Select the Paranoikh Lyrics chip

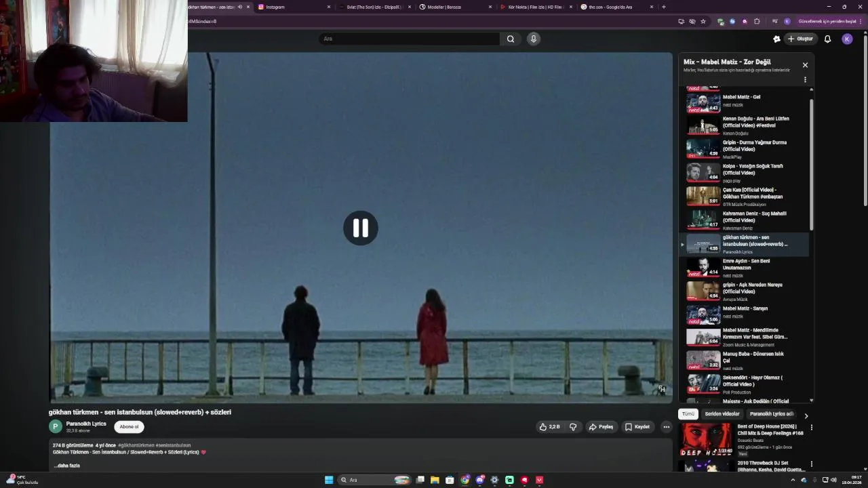(772, 414)
